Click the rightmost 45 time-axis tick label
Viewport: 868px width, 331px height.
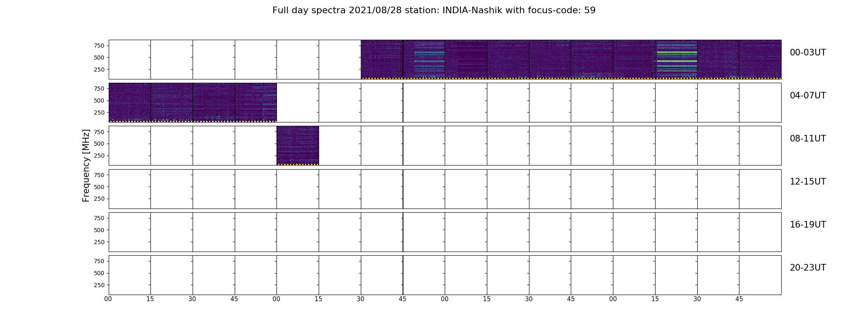[739, 299]
